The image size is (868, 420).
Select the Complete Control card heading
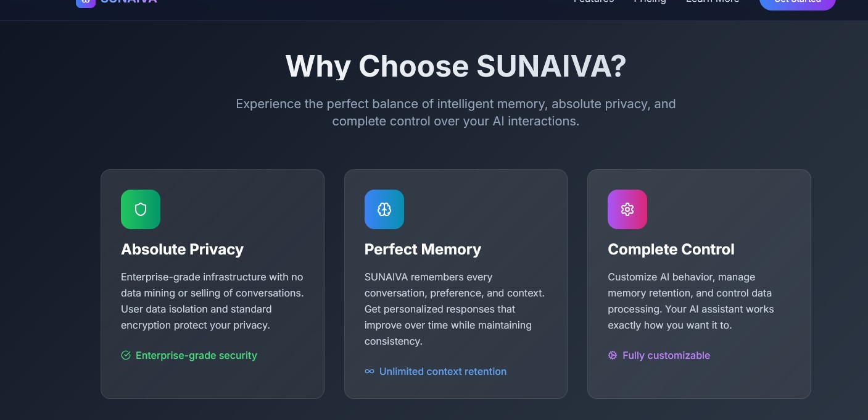(x=671, y=250)
